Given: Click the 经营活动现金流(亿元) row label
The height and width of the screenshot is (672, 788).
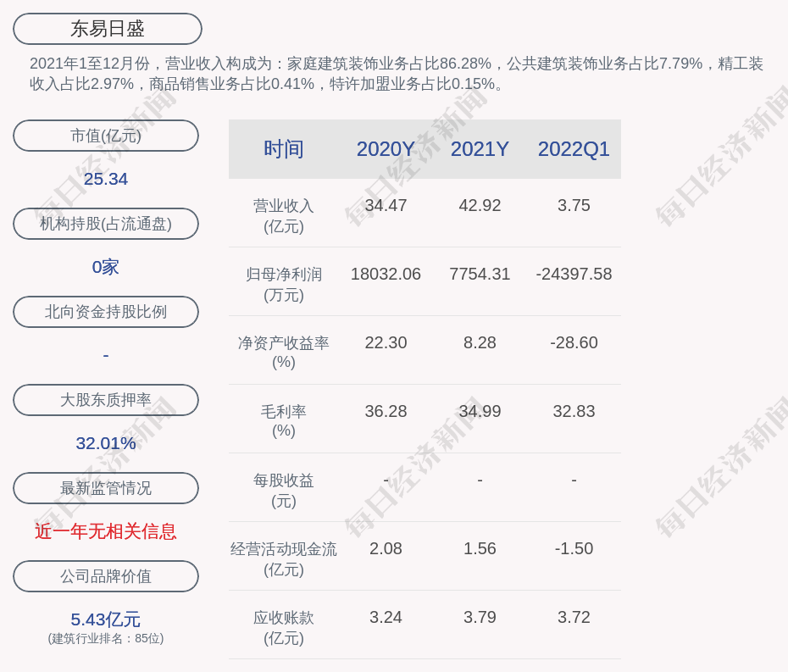Looking at the screenshot, I should (284, 559).
